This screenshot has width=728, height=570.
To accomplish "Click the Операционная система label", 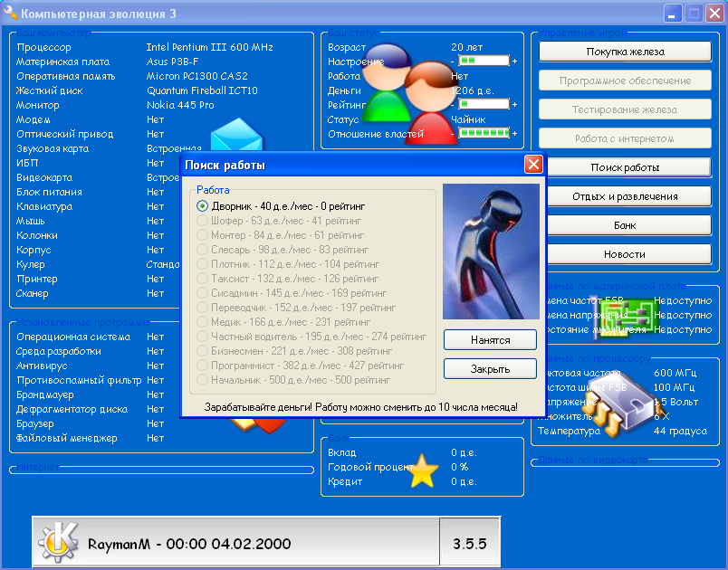I will (x=73, y=337).
